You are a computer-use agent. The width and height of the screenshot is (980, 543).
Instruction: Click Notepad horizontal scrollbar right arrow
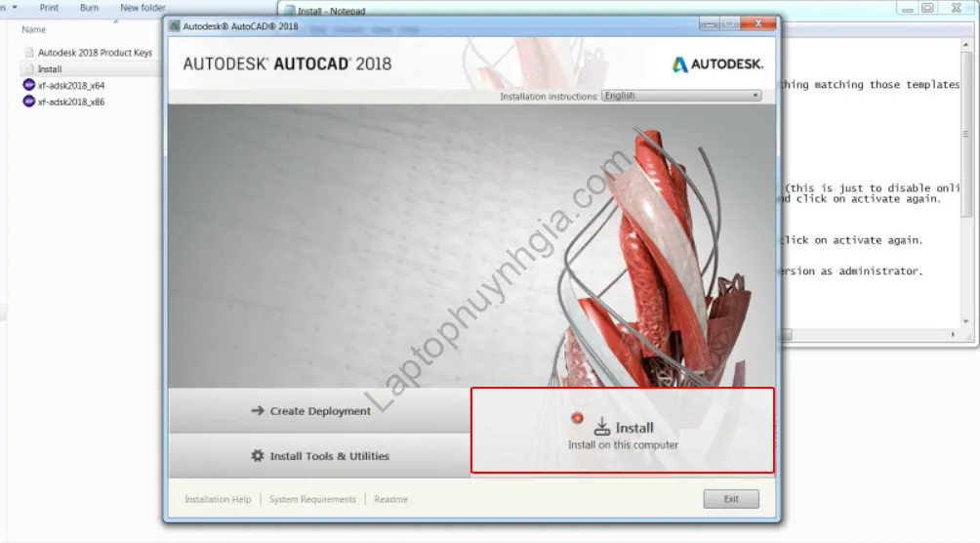coord(953,335)
